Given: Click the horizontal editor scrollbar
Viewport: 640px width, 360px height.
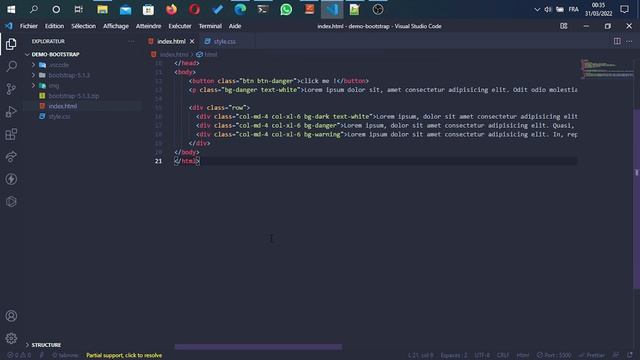Looking at the screenshot, I should (258, 347).
